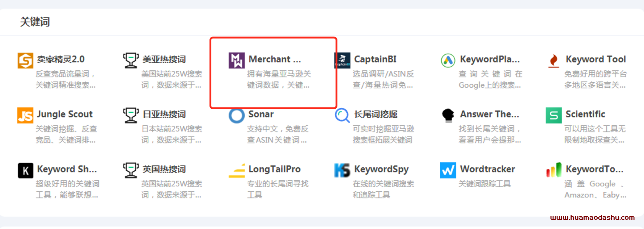Click the KeywordSpy KS icon
Screen dimensions: 644x229
(x=342, y=170)
